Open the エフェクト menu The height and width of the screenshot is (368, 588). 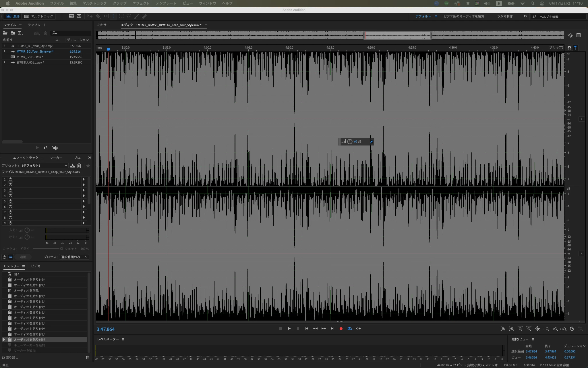[x=141, y=3]
